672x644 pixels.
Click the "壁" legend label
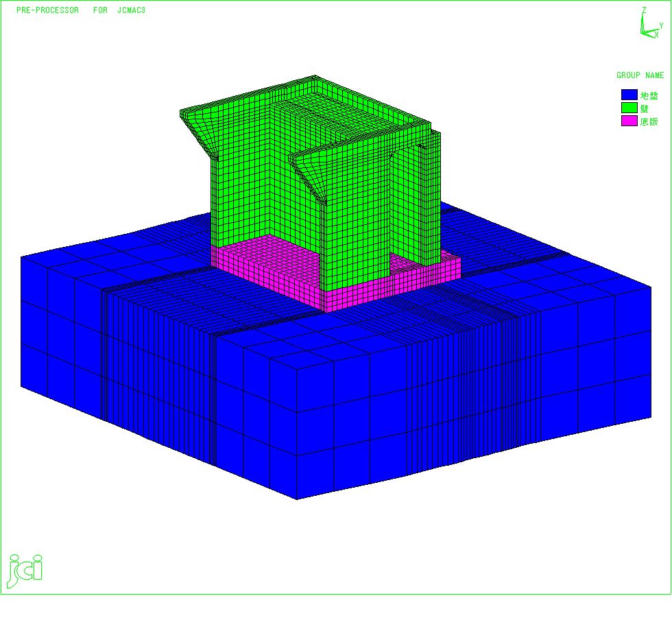tap(645, 108)
